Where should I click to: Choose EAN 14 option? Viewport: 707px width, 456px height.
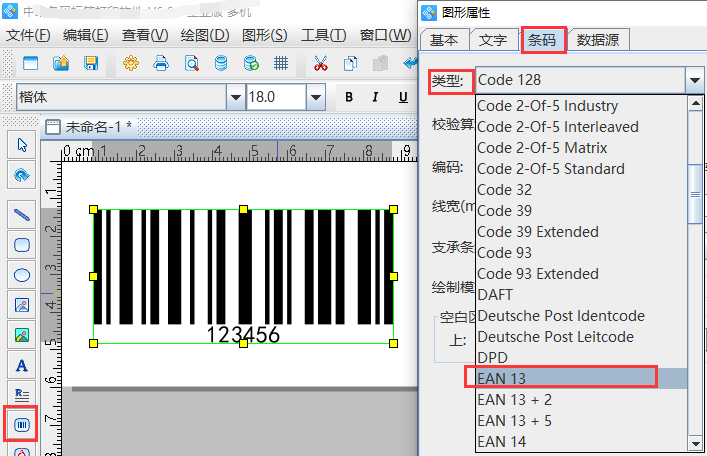[582, 442]
